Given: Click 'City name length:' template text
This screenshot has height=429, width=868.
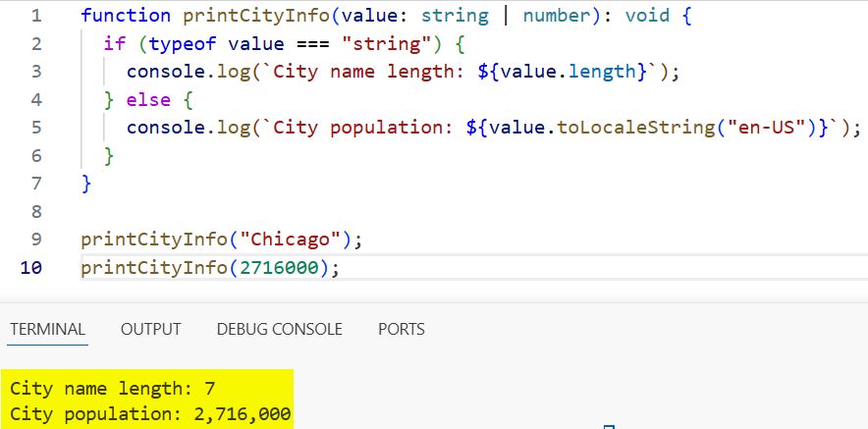Looking at the screenshot, I should (x=369, y=72).
